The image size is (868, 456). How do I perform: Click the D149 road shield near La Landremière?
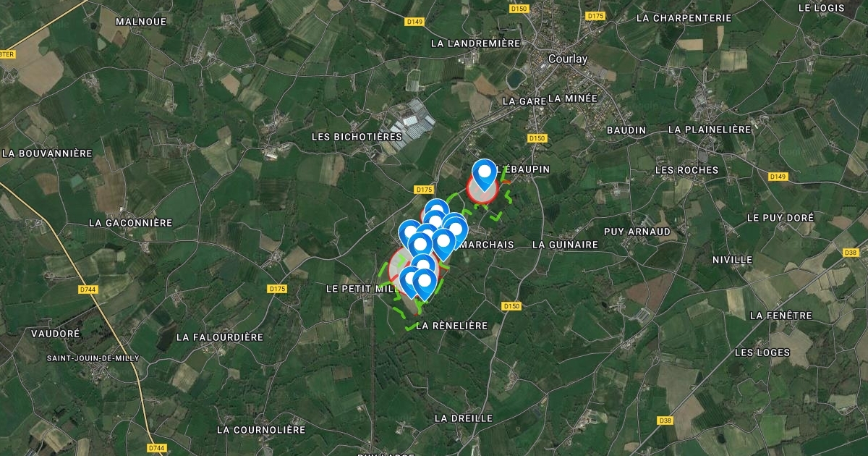click(x=414, y=22)
